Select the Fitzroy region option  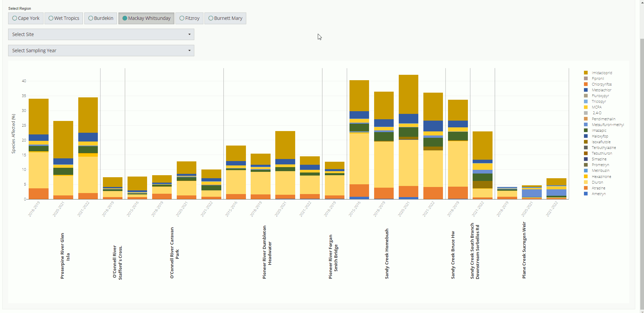click(190, 18)
